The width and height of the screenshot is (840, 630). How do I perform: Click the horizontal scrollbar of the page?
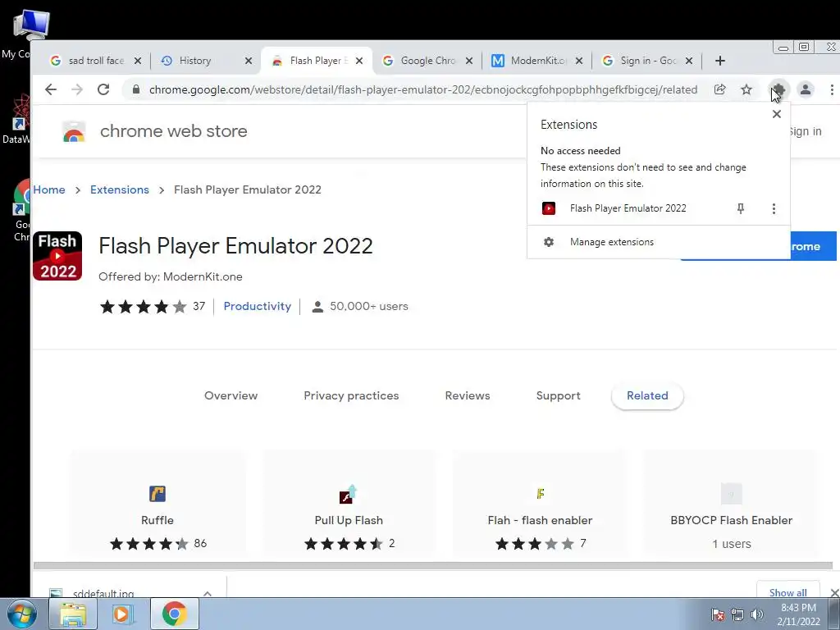pyautogui.click(x=433, y=566)
